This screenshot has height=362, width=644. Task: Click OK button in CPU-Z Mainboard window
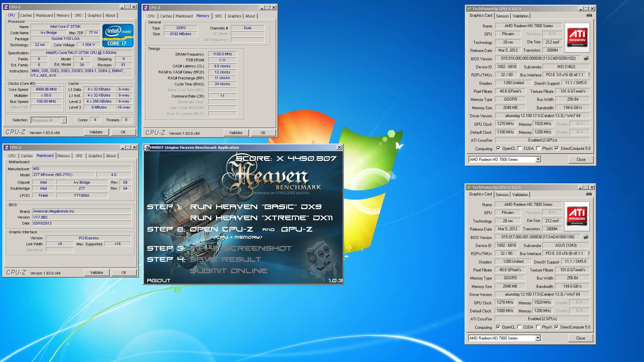[124, 273]
